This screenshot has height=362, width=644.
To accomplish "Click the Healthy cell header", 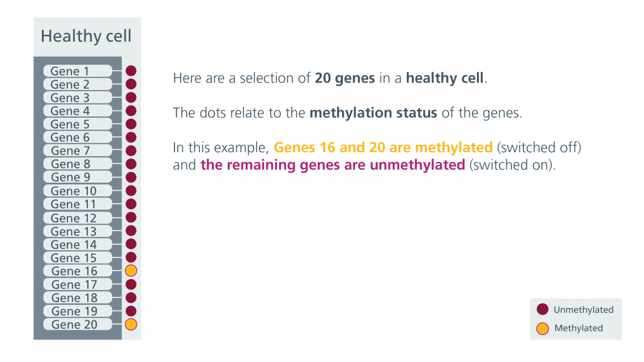I will pyautogui.click(x=86, y=36).
